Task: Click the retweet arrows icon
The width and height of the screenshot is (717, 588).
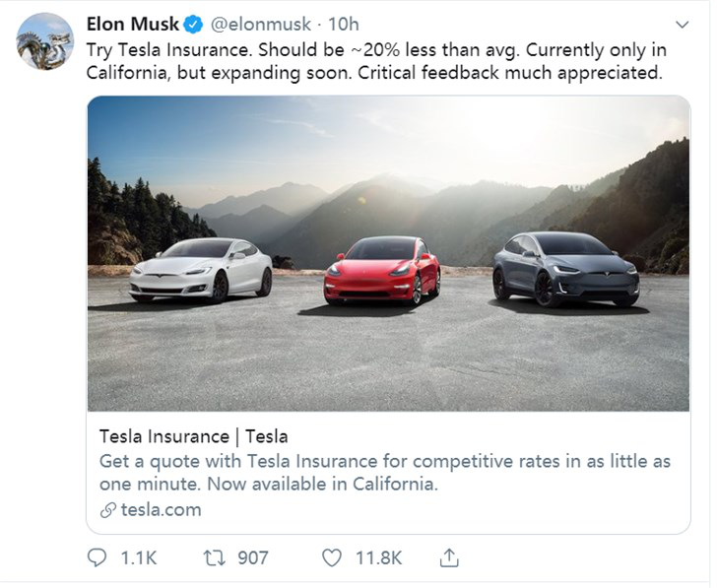Action: point(213,557)
